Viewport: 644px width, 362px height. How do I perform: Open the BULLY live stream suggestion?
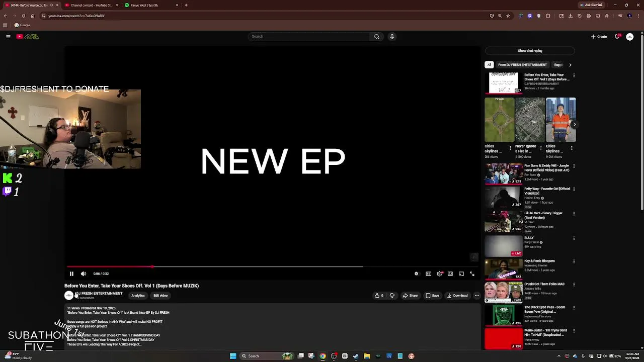[504, 246]
